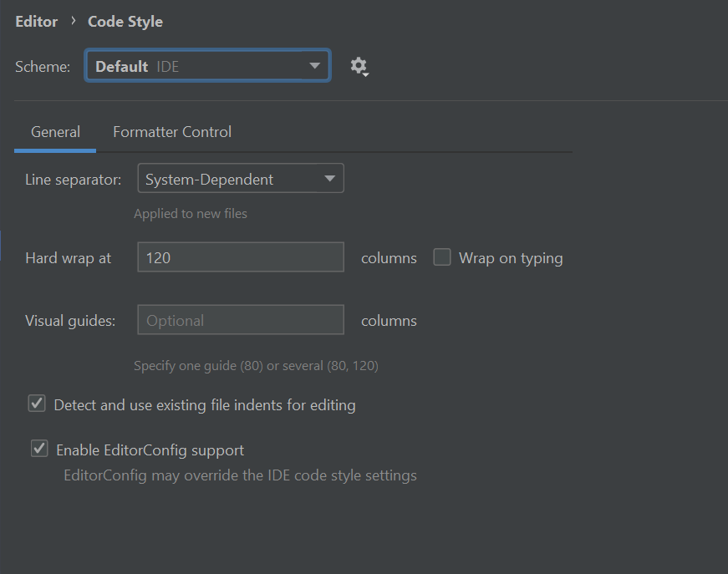Viewport: 728px width, 574px height.
Task: Expand the Scheme dropdown showing Default IDE
Action: tap(207, 67)
